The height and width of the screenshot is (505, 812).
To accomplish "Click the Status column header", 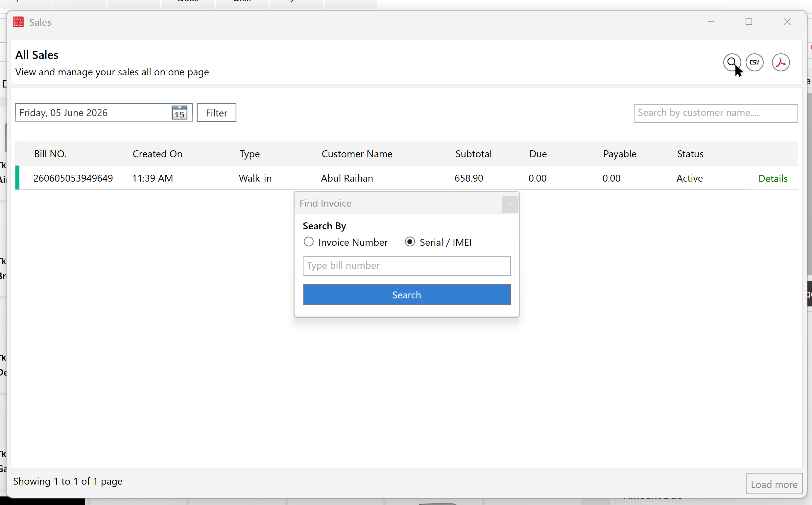I will pyautogui.click(x=690, y=154).
